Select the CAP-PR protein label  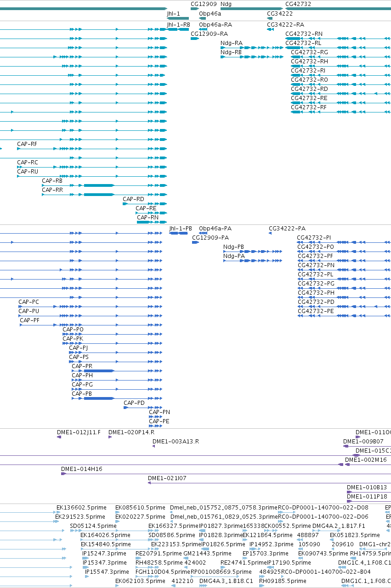[x=82, y=366]
